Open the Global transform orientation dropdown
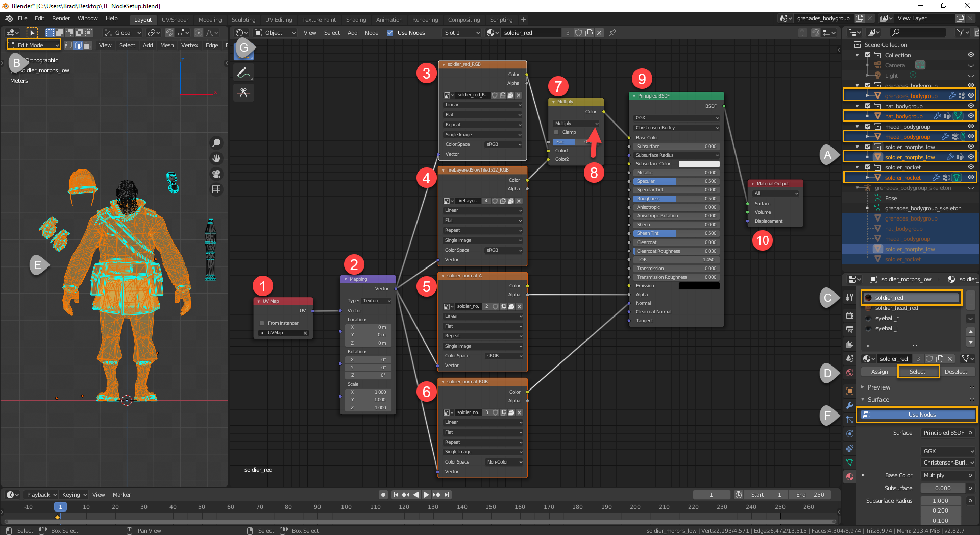980x535 pixels. click(123, 33)
